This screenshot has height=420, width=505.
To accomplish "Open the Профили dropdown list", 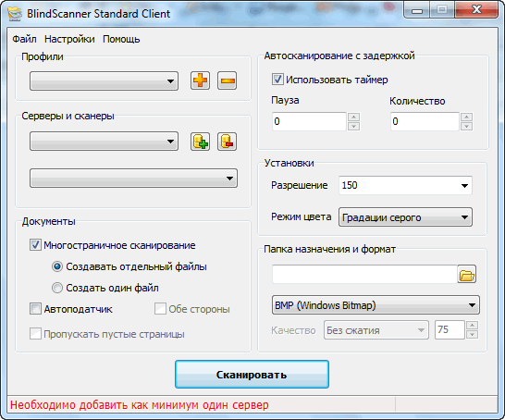I will pos(104,80).
